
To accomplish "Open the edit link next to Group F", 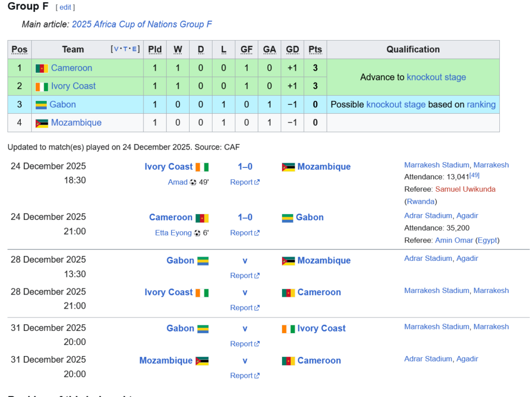I will coord(65,7).
